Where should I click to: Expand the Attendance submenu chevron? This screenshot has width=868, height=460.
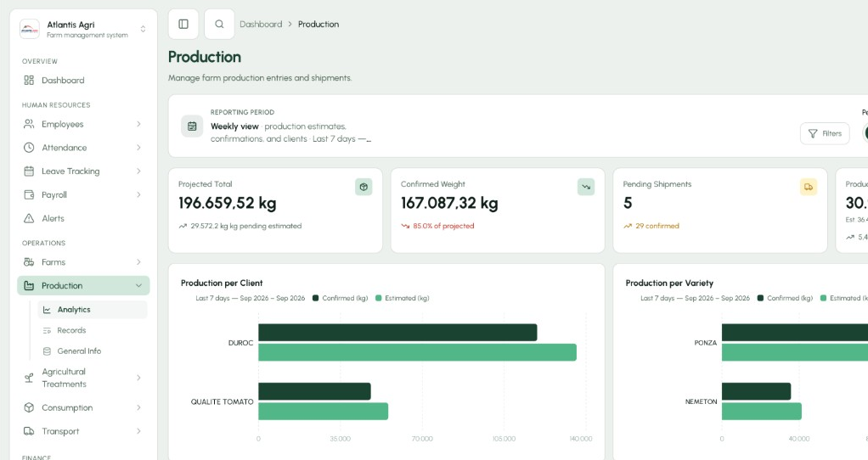click(x=138, y=148)
